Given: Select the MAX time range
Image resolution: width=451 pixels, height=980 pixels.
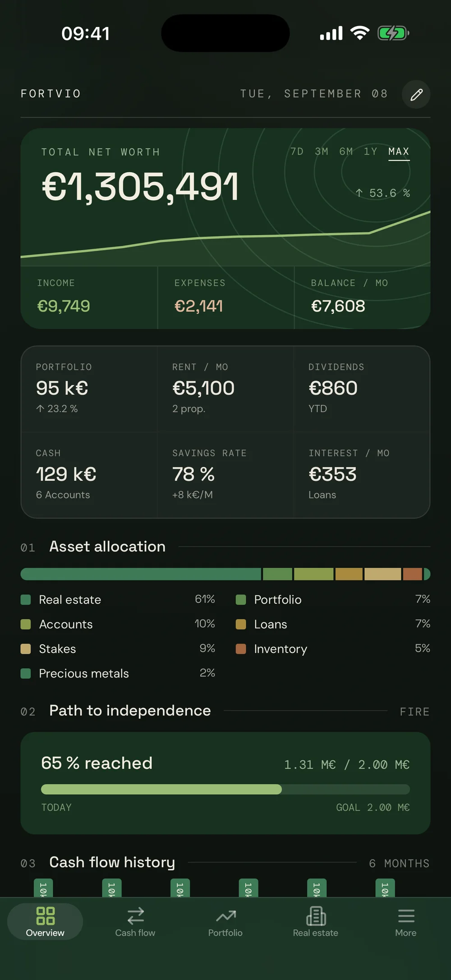Looking at the screenshot, I should [399, 152].
